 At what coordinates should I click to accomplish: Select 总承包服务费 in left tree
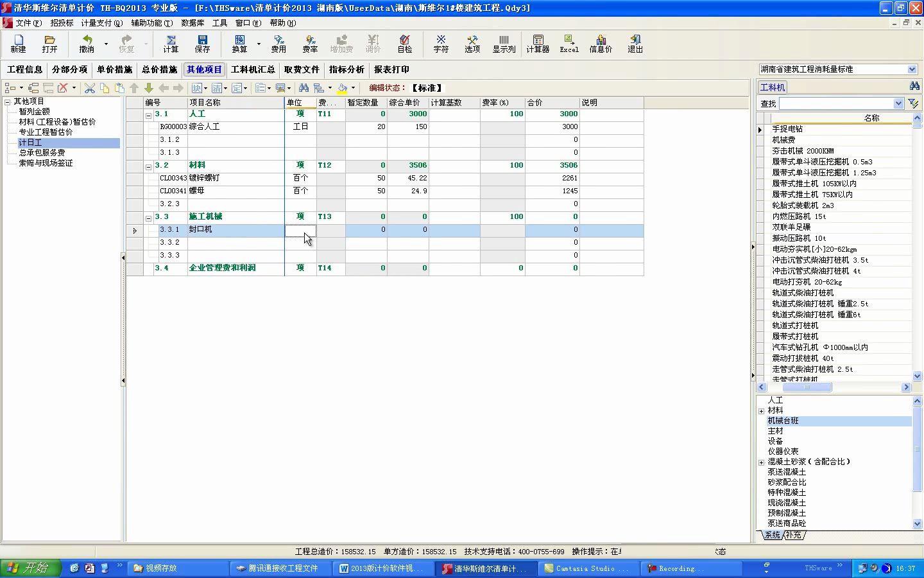(x=42, y=153)
